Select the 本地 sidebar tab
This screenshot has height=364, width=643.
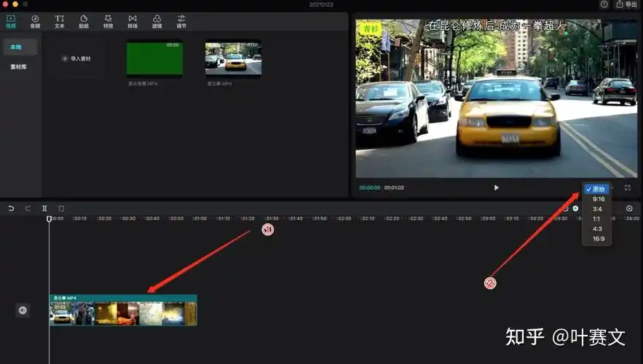pyautogui.click(x=16, y=47)
